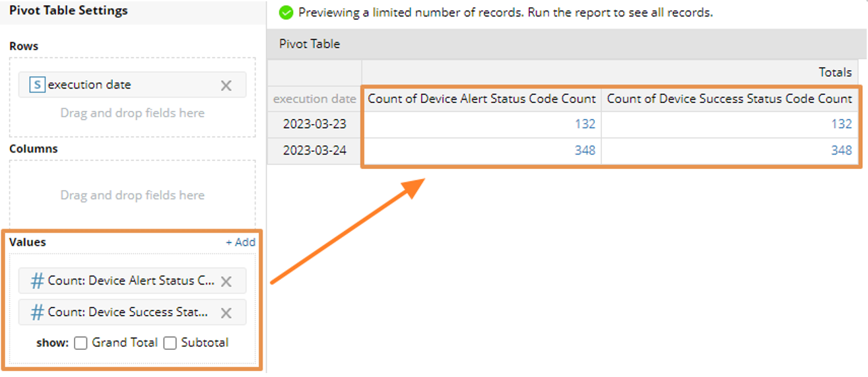This screenshot has height=377, width=868.
Task: Click Count of Device Alert Status Code Count header
Action: click(x=482, y=98)
